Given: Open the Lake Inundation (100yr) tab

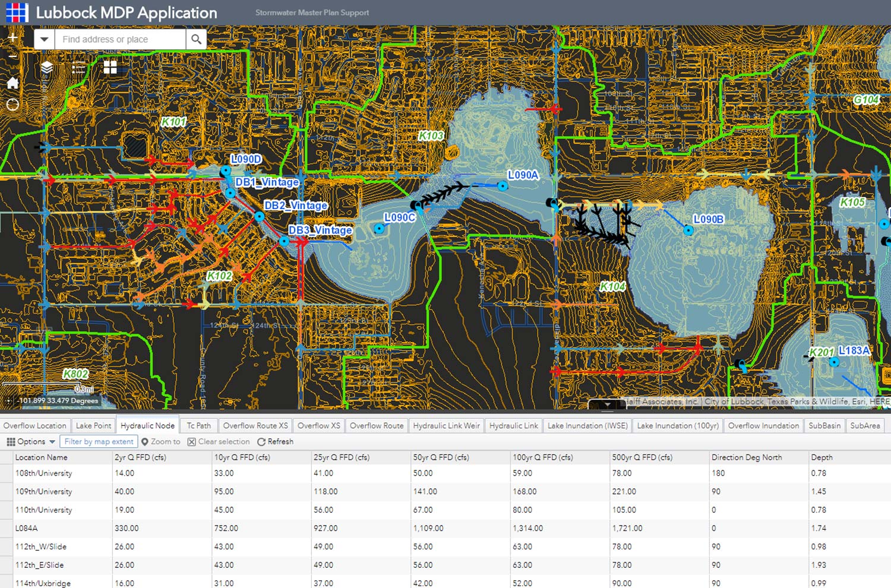Looking at the screenshot, I should 677,425.
